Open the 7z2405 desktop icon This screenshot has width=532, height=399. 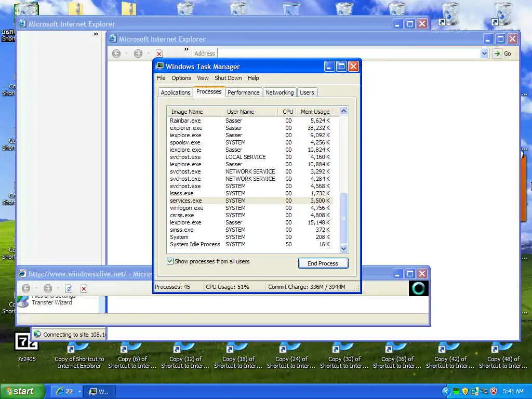click(26, 348)
